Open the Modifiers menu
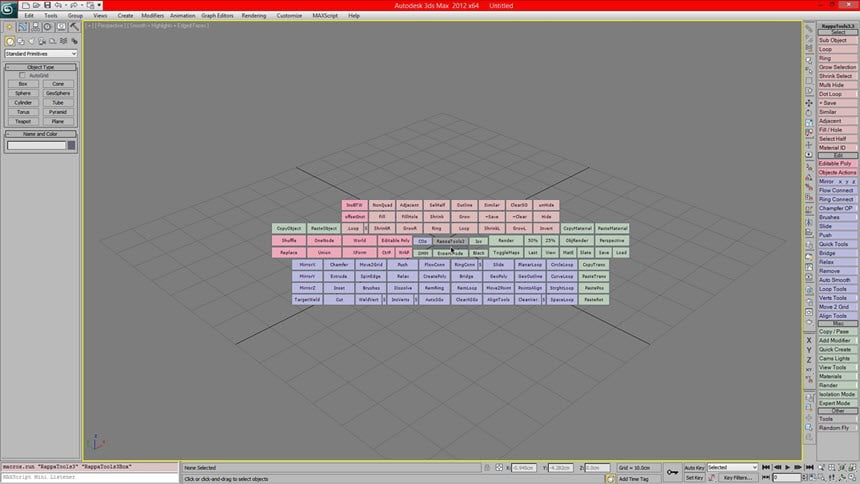860x484 pixels. 152,16
